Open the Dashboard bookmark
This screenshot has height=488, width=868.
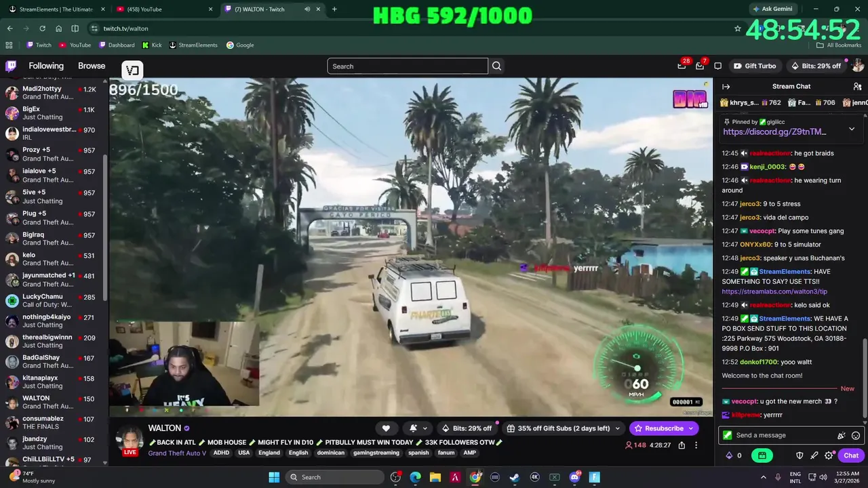(117, 45)
